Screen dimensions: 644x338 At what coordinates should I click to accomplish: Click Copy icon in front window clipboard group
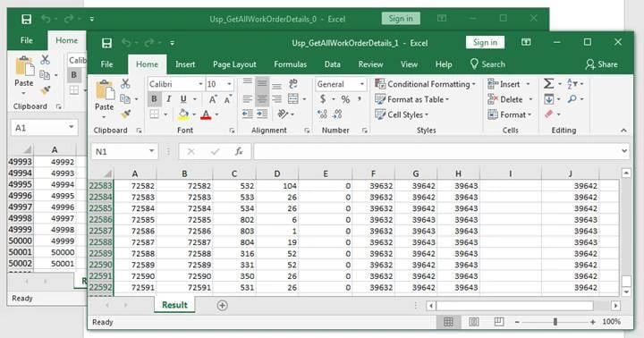125,99
